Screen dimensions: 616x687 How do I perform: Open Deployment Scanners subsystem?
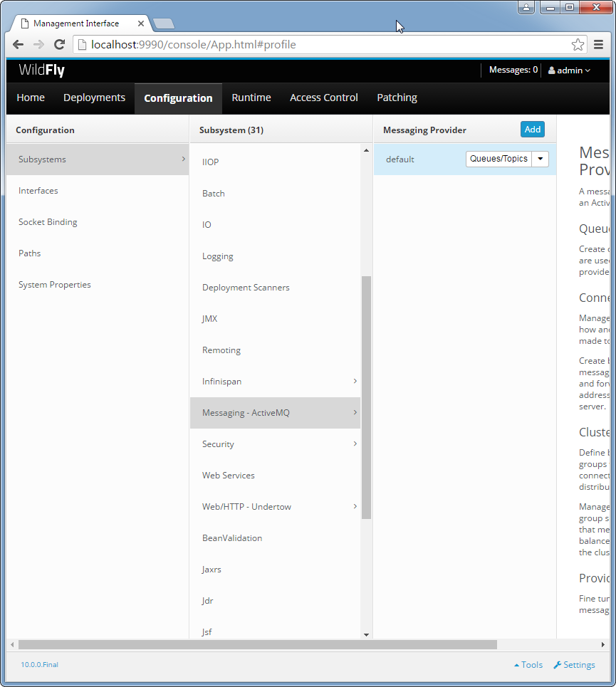tap(275, 288)
